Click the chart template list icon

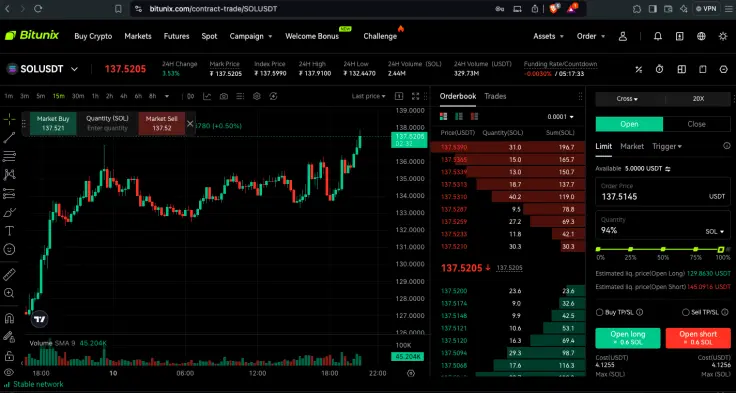[240, 96]
